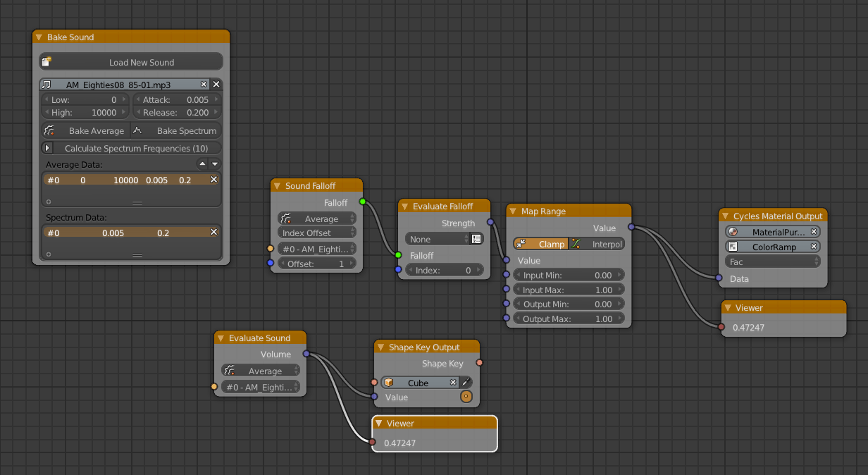Open the Average falloff dropdown in Sound Falloff
The width and height of the screenshot is (868, 475).
(316, 218)
